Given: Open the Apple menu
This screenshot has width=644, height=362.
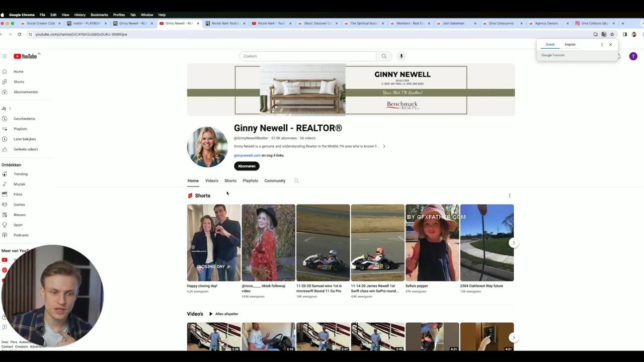Looking at the screenshot, I should (x=3, y=15).
